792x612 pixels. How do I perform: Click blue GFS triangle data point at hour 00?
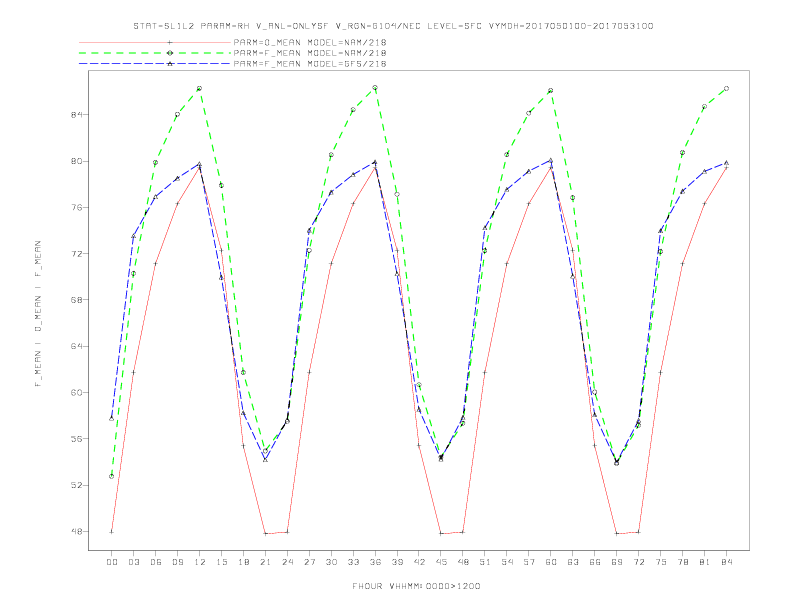[x=112, y=418]
